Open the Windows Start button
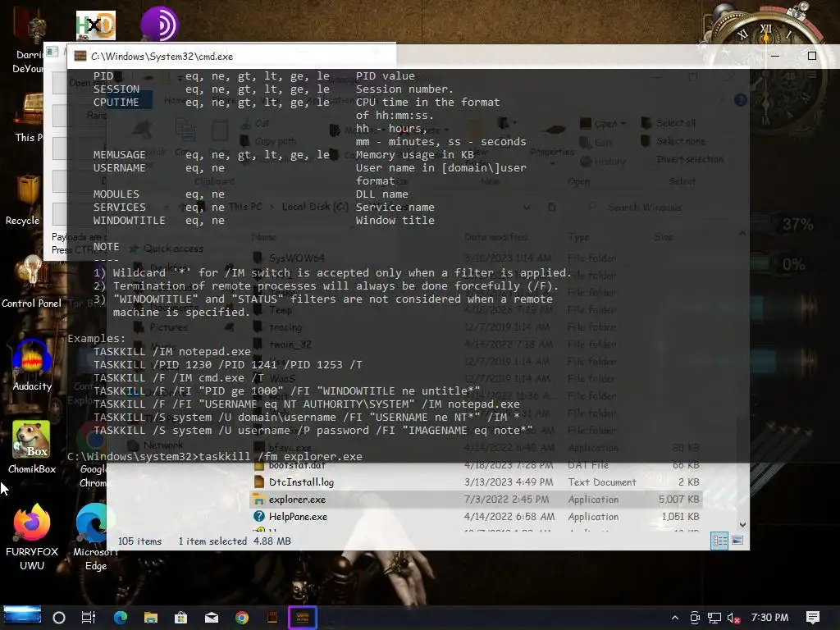This screenshot has height=630, width=840. tap(22, 615)
